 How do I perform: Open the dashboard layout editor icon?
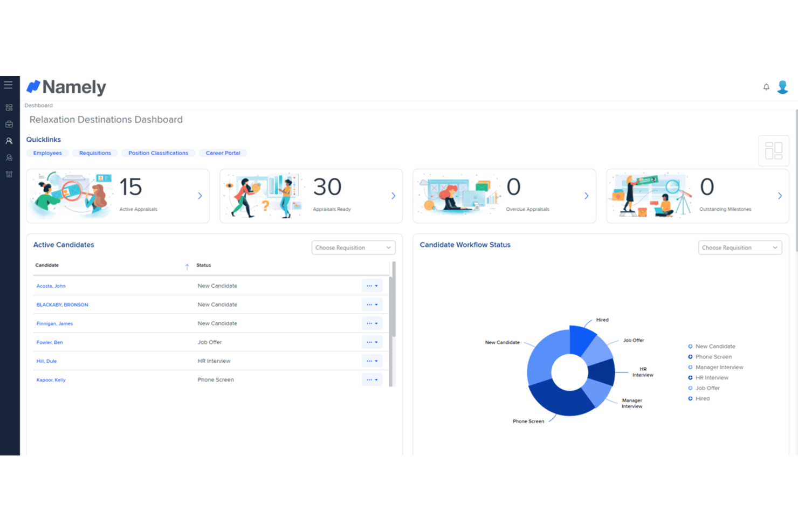click(774, 150)
